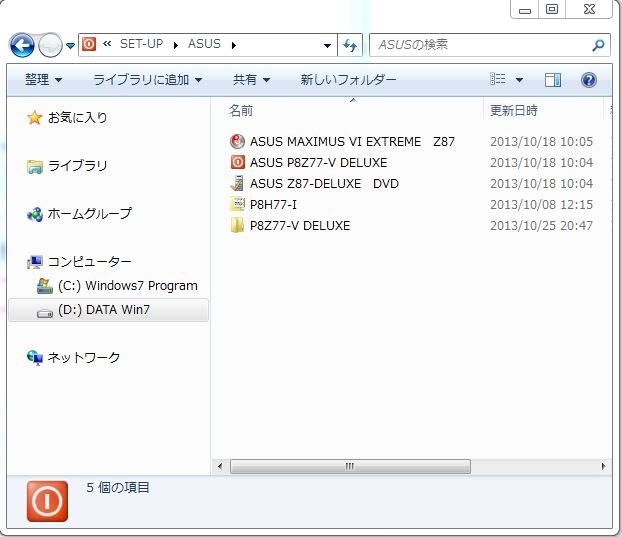Change the view with the view icon
The height and width of the screenshot is (537, 622).
point(498,79)
